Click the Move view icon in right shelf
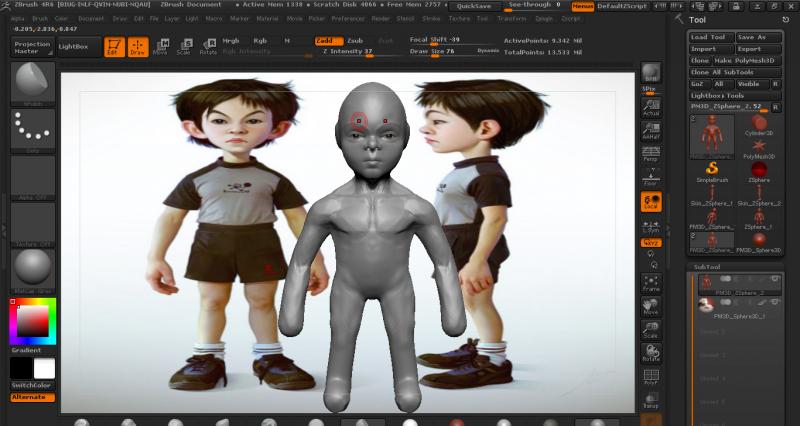 click(x=651, y=307)
